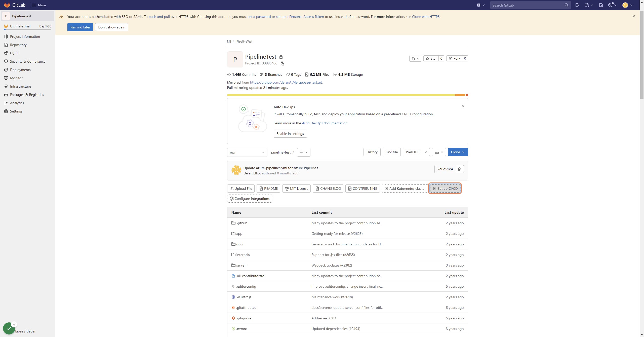Copy the project ID with clipboard icon
This screenshot has width=644, height=337.
pyautogui.click(x=282, y=63)
